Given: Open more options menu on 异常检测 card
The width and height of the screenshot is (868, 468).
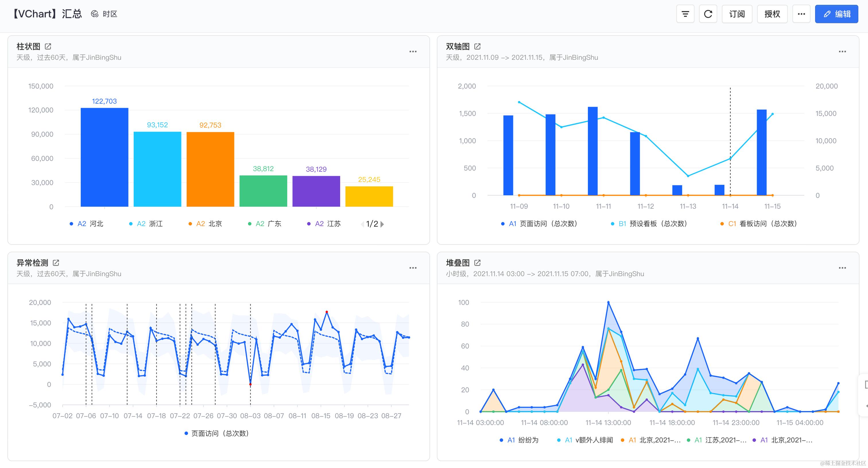Looking at the screenshot, I should tap(413, 268).
